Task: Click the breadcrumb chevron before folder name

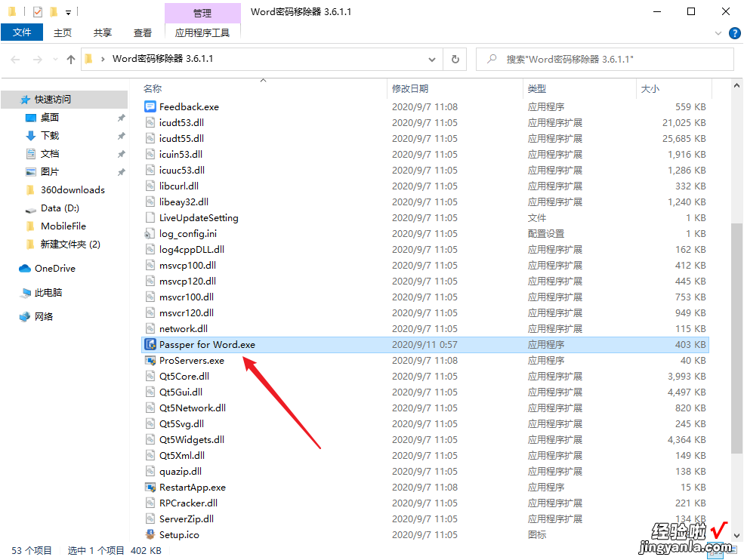Action: 103,60
